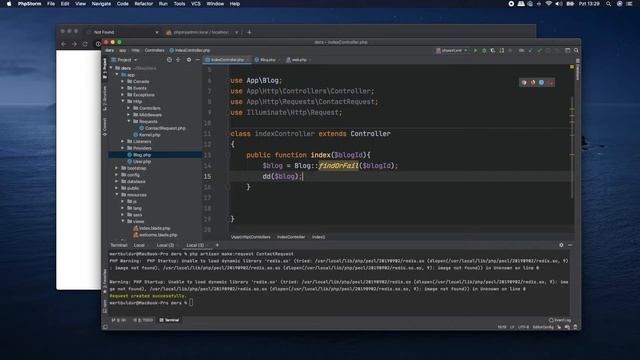Click the IndexController.php navigation bar breadcrumb

coord(189,51)
